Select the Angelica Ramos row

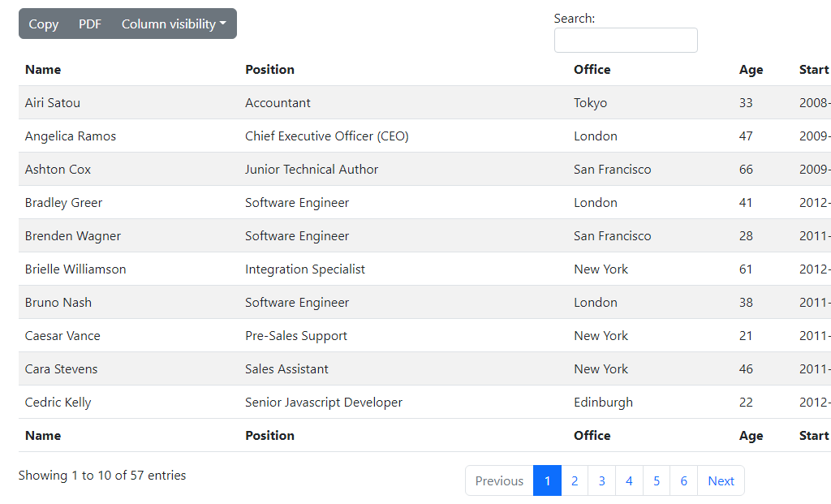pyautogui.click(x=71, y=136)
